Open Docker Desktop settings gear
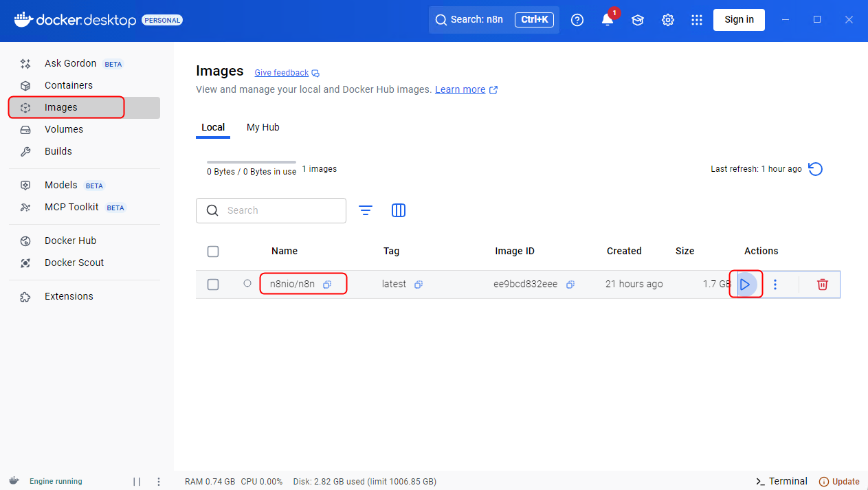 coord(667,20)
